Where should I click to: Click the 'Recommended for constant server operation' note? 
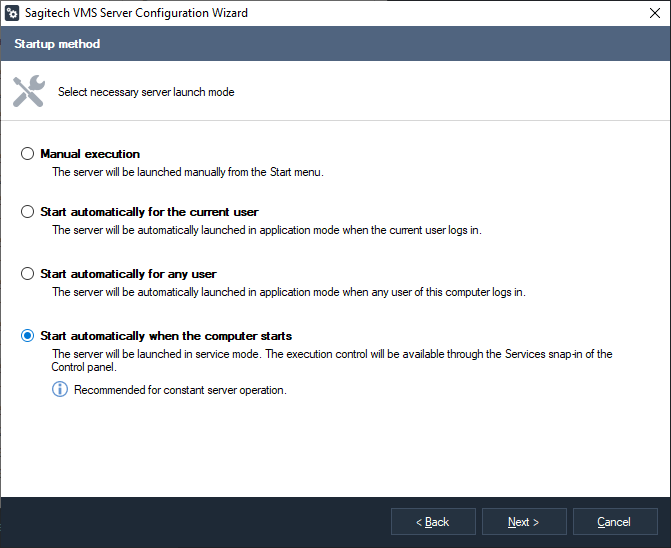tap(180, 390)
